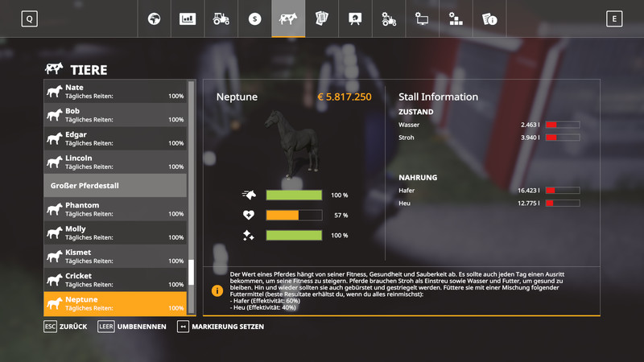
Task: Open the finances dollar coin tab
Action: [x=255, y=19]
